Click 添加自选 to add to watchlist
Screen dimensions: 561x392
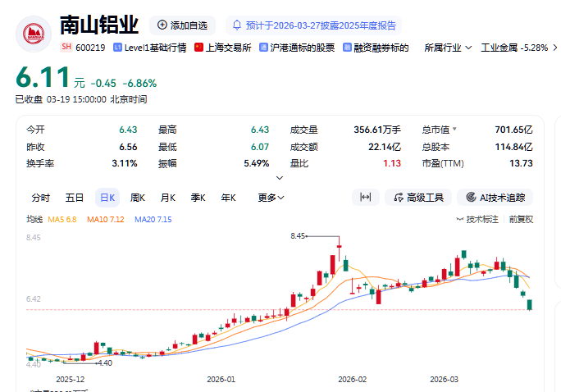(x=184, y=25)
